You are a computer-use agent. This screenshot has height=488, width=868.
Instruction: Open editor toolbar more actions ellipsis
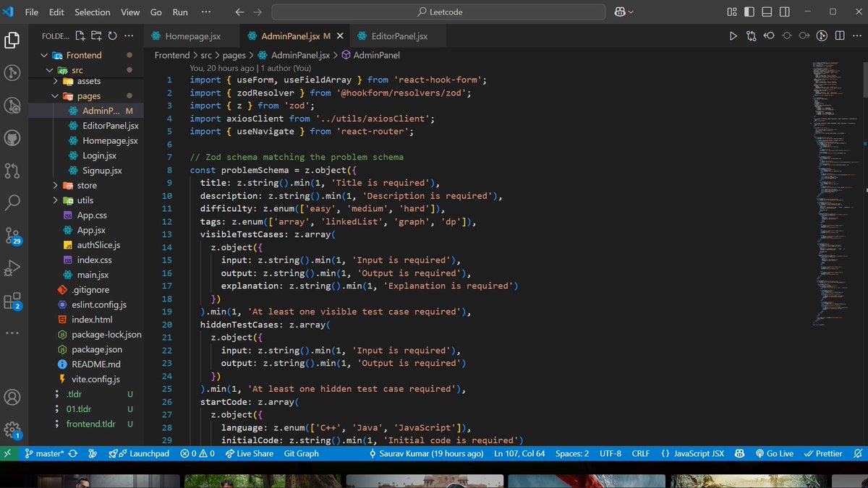(x=856, y=35)
